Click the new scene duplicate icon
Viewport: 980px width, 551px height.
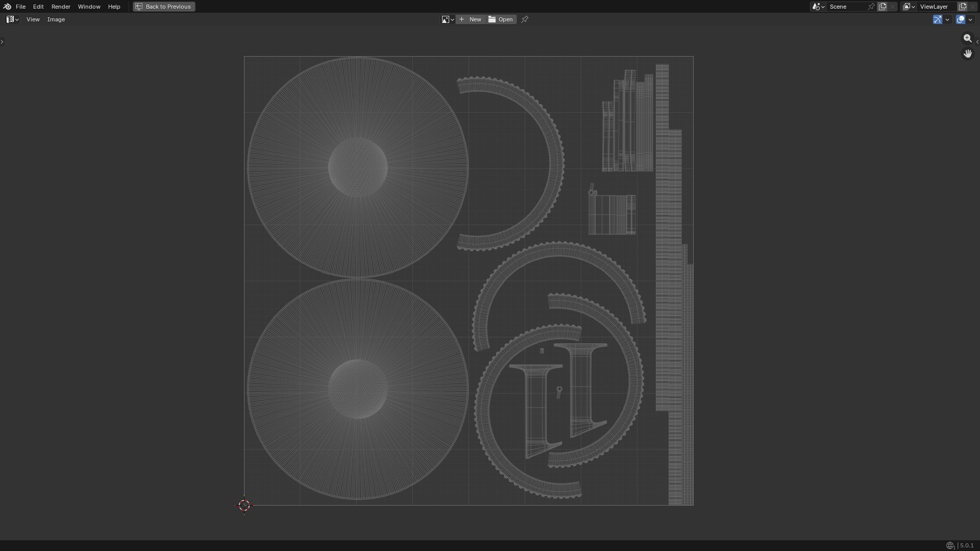[x=883, y=7]
